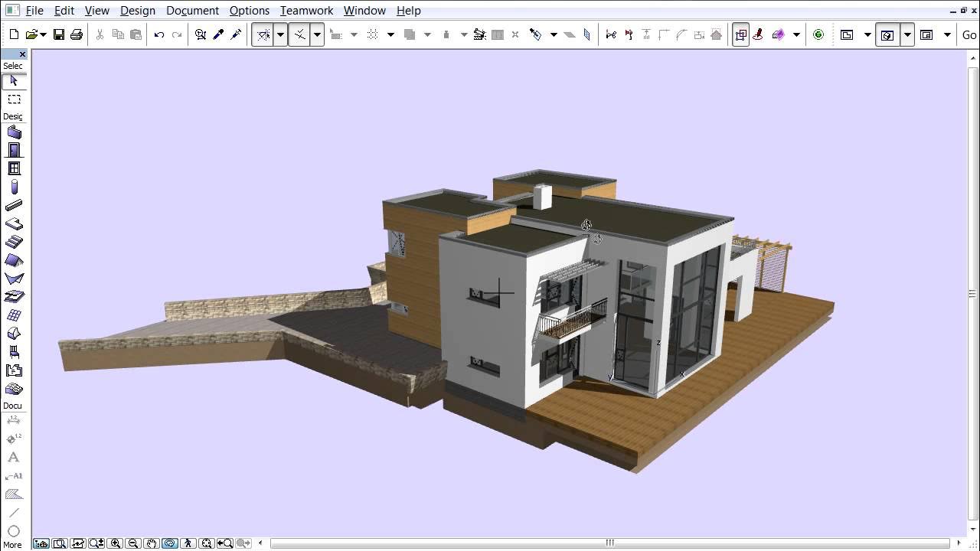Choose the Dimension tool
The image size is (980, 551).
(14, 421)
